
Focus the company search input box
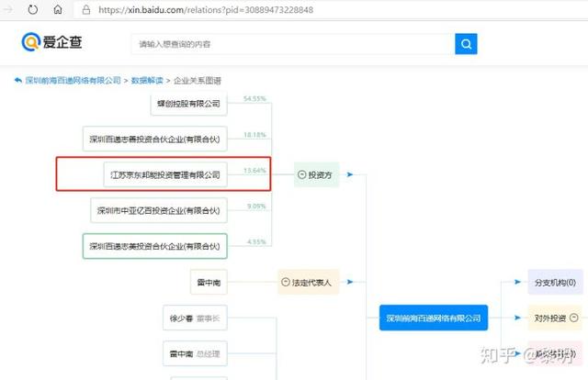pyautogui.click(x=293, y=44)
